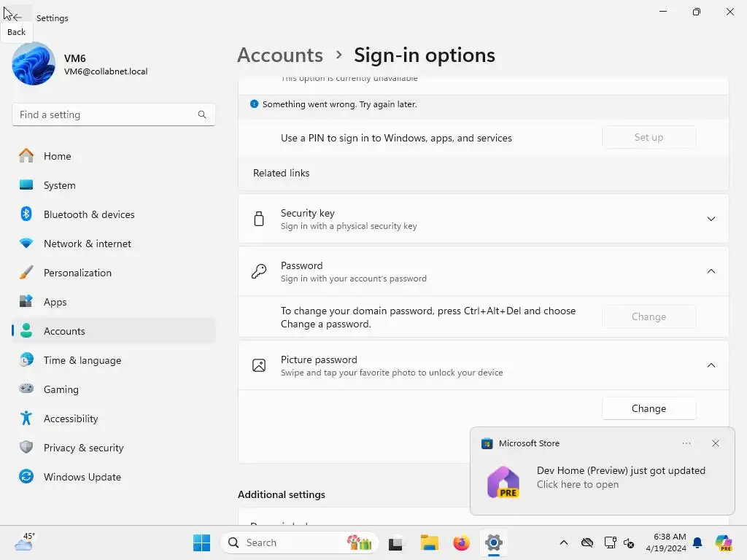Open Time & language settings

[113, 360]
